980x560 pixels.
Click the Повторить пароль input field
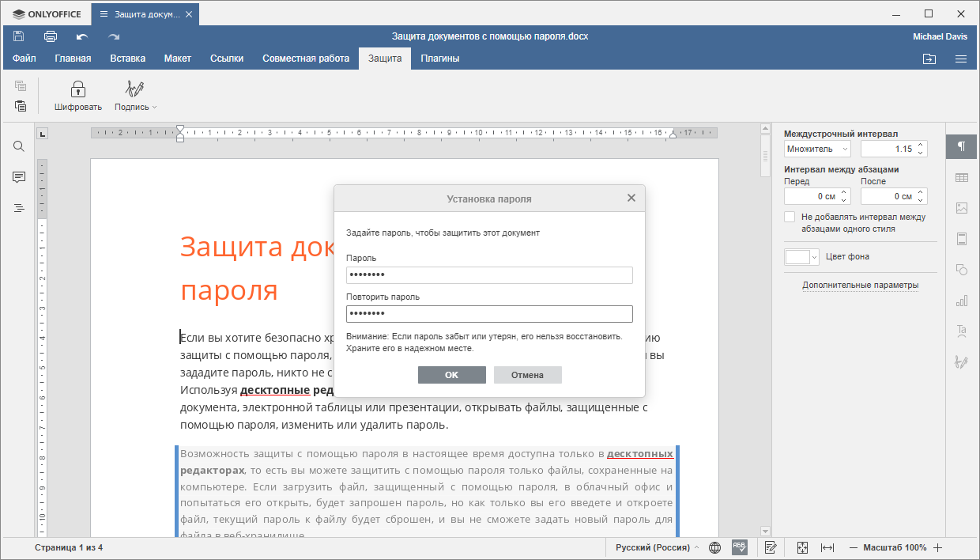(x=489, y=314)
